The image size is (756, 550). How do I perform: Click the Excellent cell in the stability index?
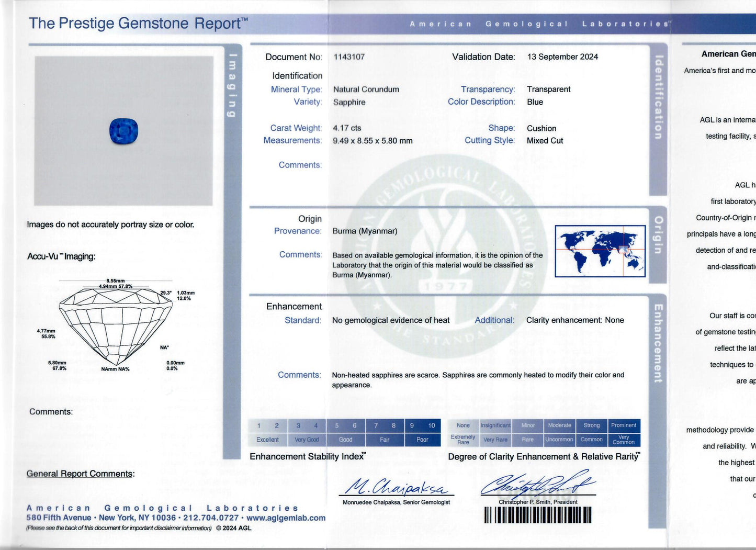[x=267, y=440]
